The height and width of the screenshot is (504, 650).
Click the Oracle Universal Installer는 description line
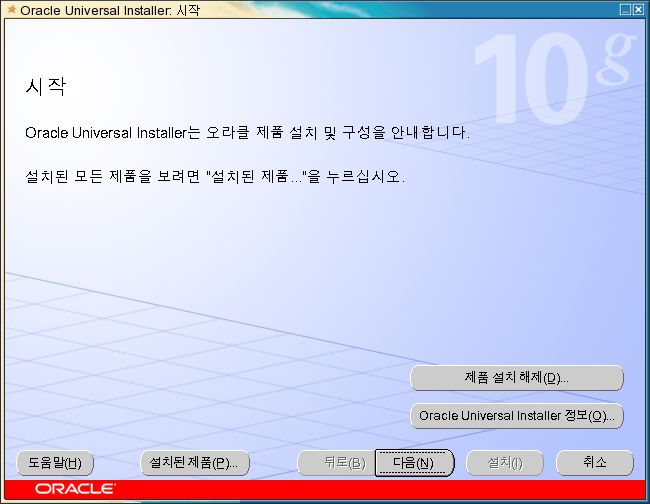(x=247, y=133)
